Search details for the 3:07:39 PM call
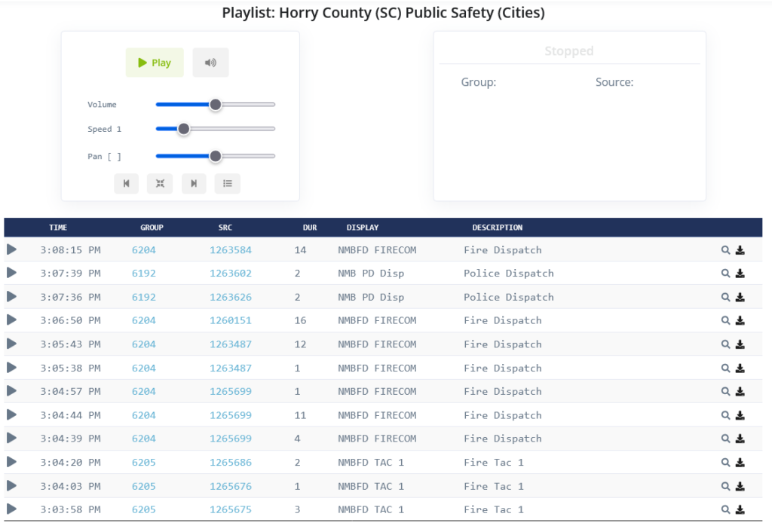 pyautogui.click(x=725, y=274)
